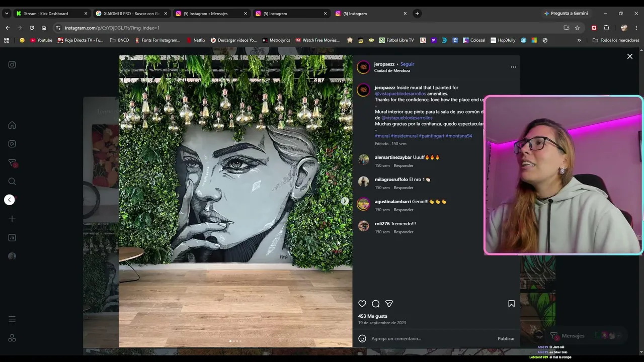
Task: Open the profile avatar in the sidebar
Action: pyautogui.click(x=12, y=256)
